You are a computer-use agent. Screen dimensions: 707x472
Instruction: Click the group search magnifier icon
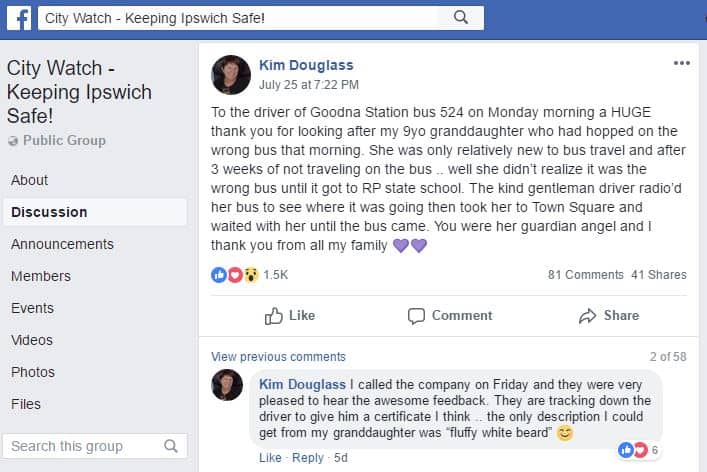pyautogui.click(x=171, y=446)
